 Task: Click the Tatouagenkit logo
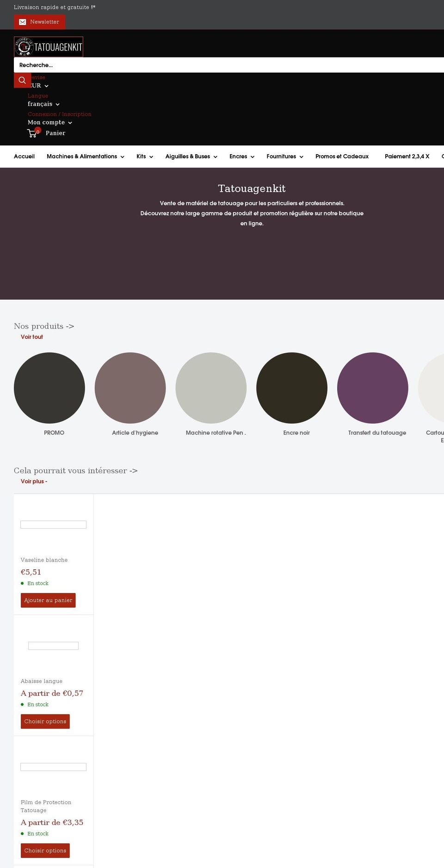(x=49, y=47)
